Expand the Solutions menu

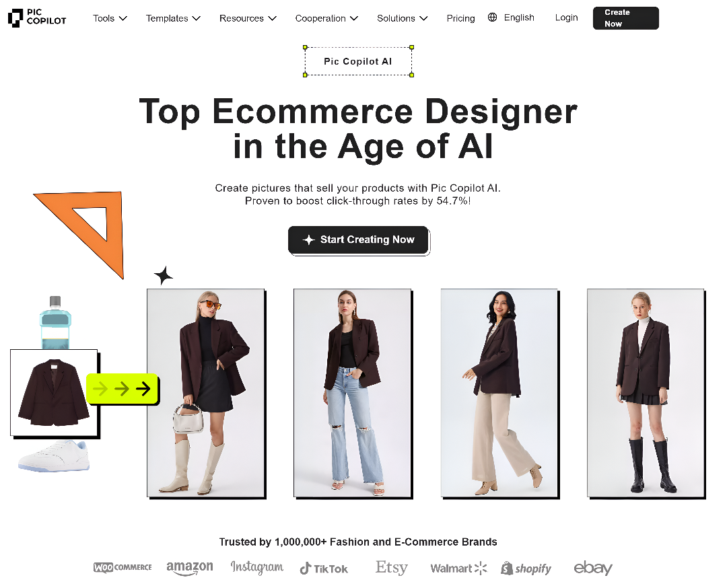pyautogui.click(x=402, y=18)
